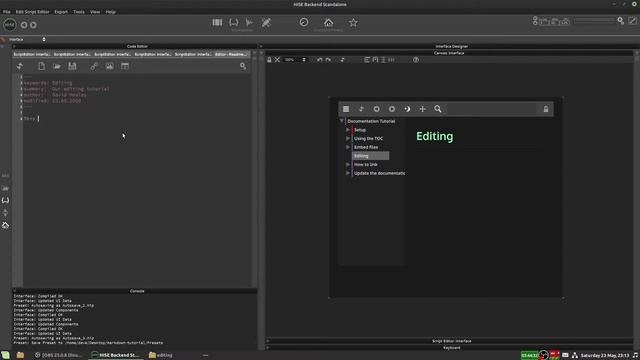This screenshot has width=640, height=360.
Task: Click the Console panel header
Action: (137, 291)
